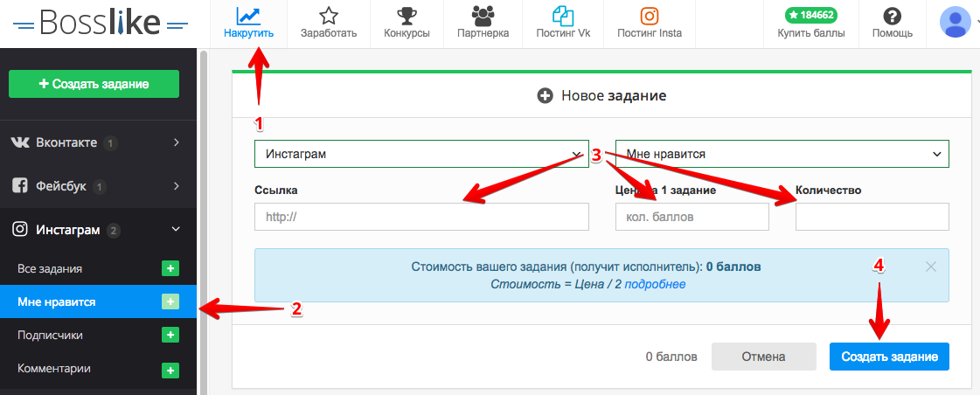Switch to Постинг Vk tab

pos(563,24)
